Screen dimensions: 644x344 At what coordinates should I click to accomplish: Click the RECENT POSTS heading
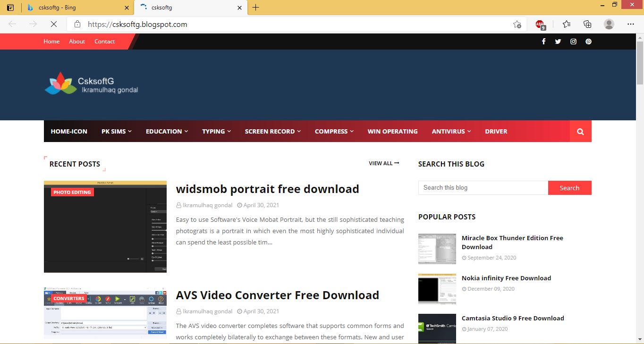click(75, 164)
